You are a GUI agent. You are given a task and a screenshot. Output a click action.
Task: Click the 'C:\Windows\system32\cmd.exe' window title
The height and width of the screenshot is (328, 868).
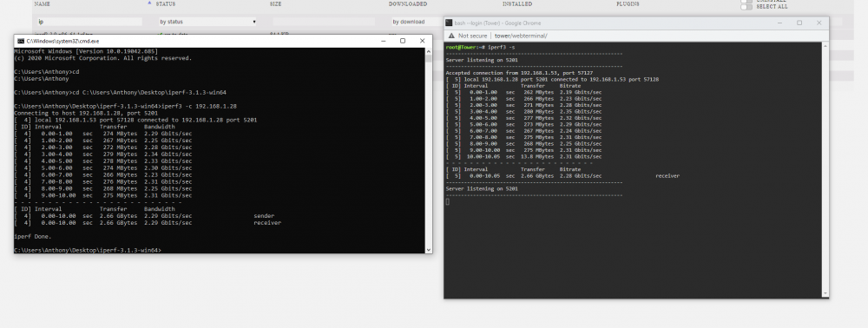[62, 41]
